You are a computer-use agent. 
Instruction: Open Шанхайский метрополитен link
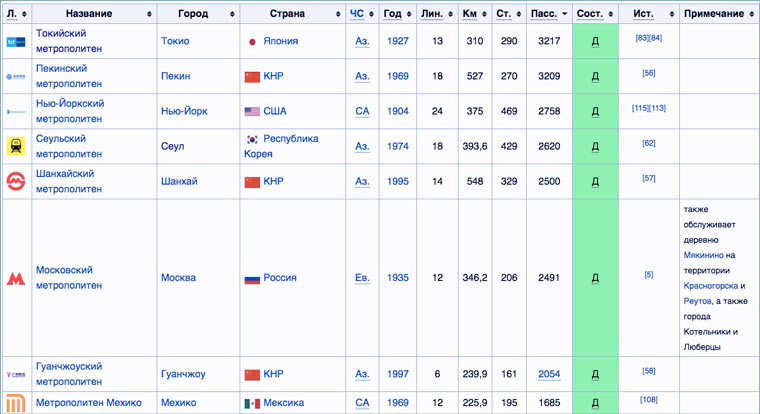tap(69, 181)
